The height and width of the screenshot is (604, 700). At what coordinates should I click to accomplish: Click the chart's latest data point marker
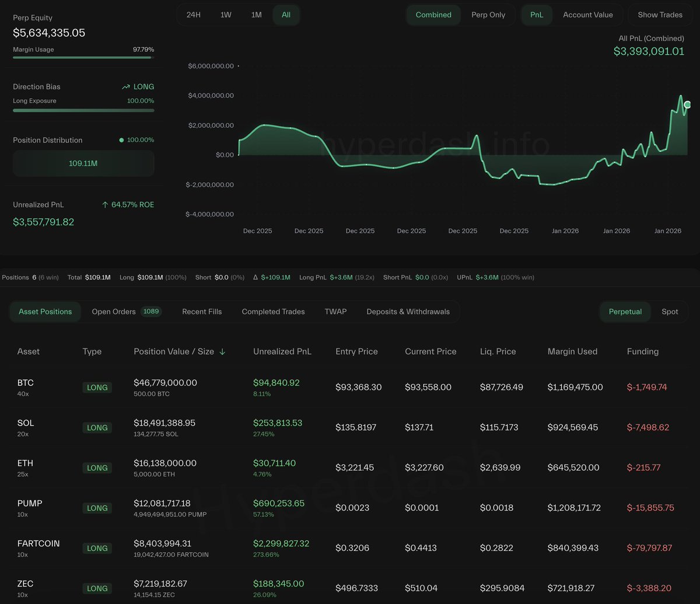tap(687, 104)
